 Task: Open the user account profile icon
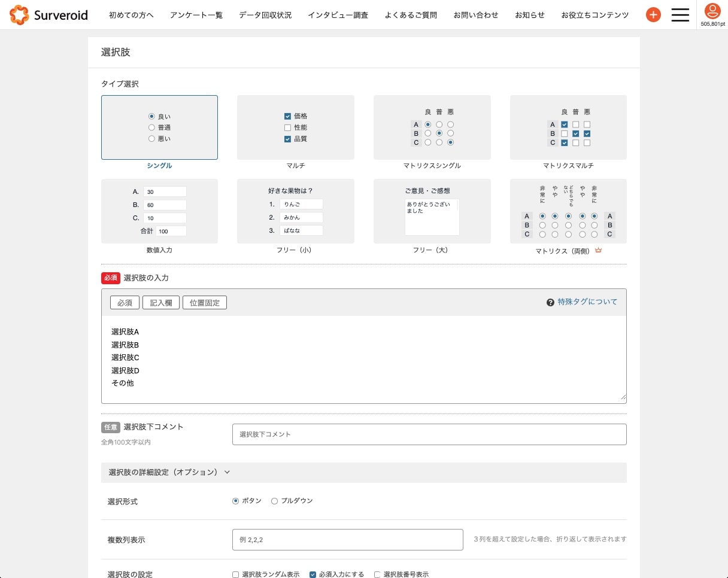(x=712, y=11)
